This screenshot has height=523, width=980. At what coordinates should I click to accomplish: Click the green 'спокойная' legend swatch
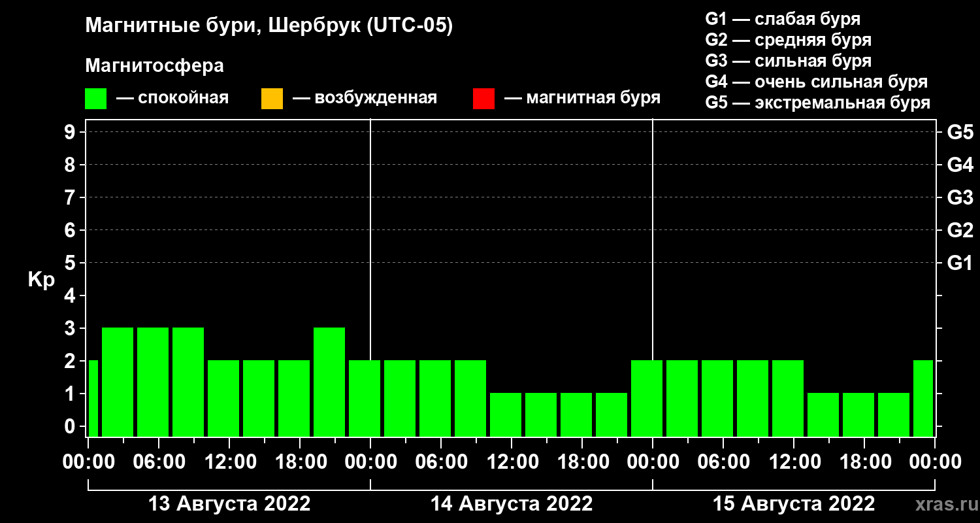[x=96, y=99]
